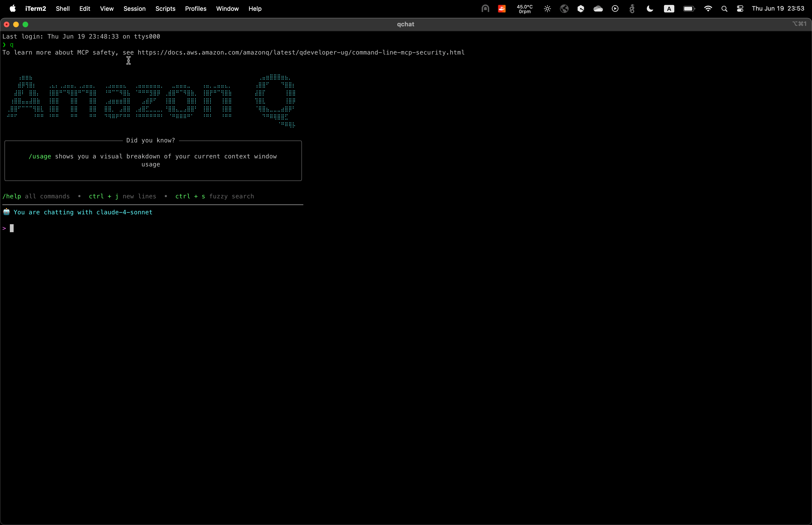Click the Wi-Fi status icon
812x525 pixels.
(708, 9)
